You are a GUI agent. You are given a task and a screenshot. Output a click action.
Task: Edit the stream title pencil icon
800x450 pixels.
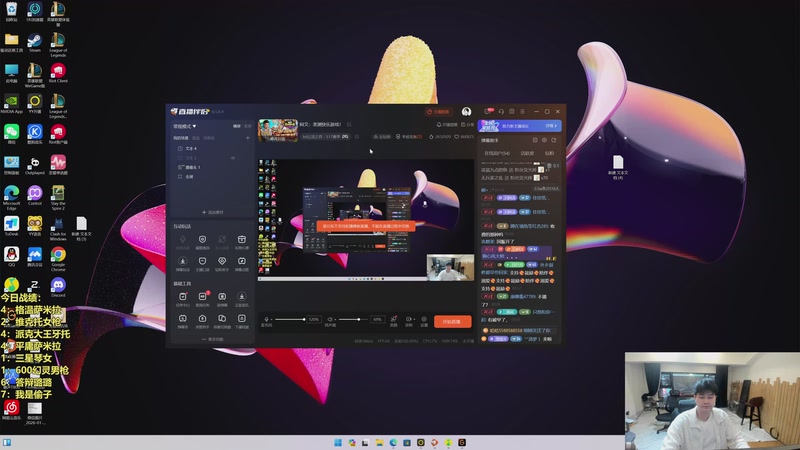349,124
